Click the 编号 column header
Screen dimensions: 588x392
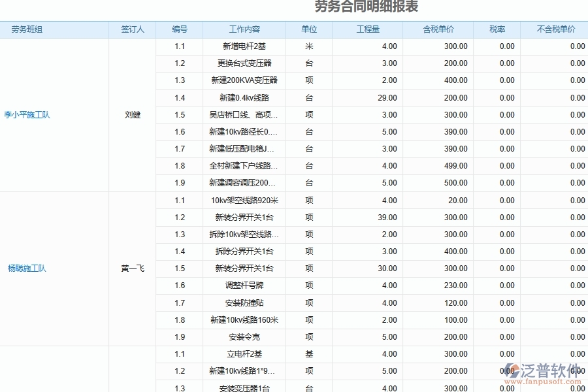click(180, 29)
